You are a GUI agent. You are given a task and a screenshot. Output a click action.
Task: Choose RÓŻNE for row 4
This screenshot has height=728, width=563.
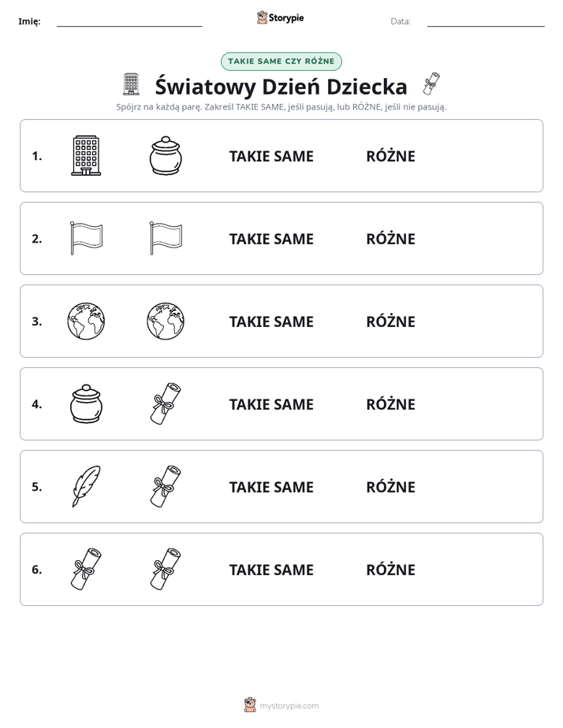click(x=390, y=404)
